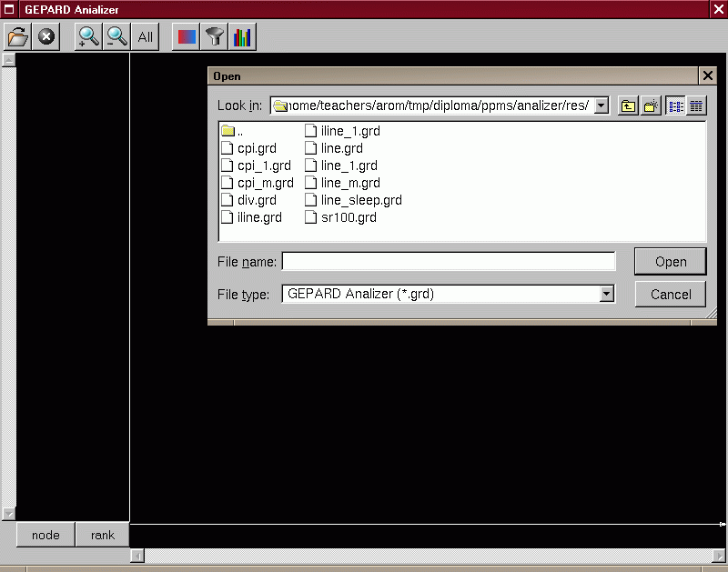Image resolution: width=728 pixels, height=572 pixels.
Task: Click the funnel filter toolbar icon
Action: click(x=214, y=37)
